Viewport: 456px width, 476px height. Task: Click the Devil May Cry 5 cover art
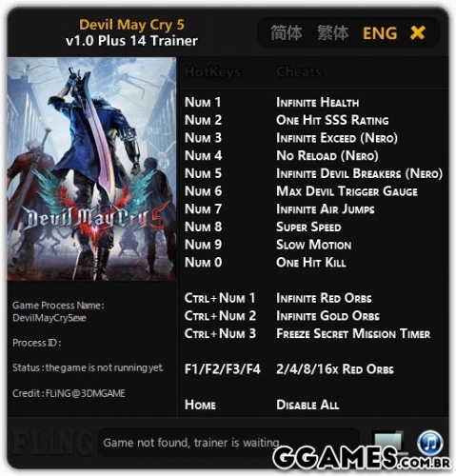pyautogui.click(x=91, y=169)
